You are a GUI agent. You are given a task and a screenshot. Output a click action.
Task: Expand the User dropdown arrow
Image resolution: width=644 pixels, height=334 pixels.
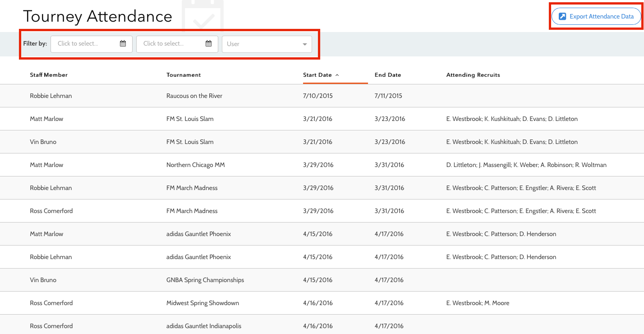click(x=305, y=44)
